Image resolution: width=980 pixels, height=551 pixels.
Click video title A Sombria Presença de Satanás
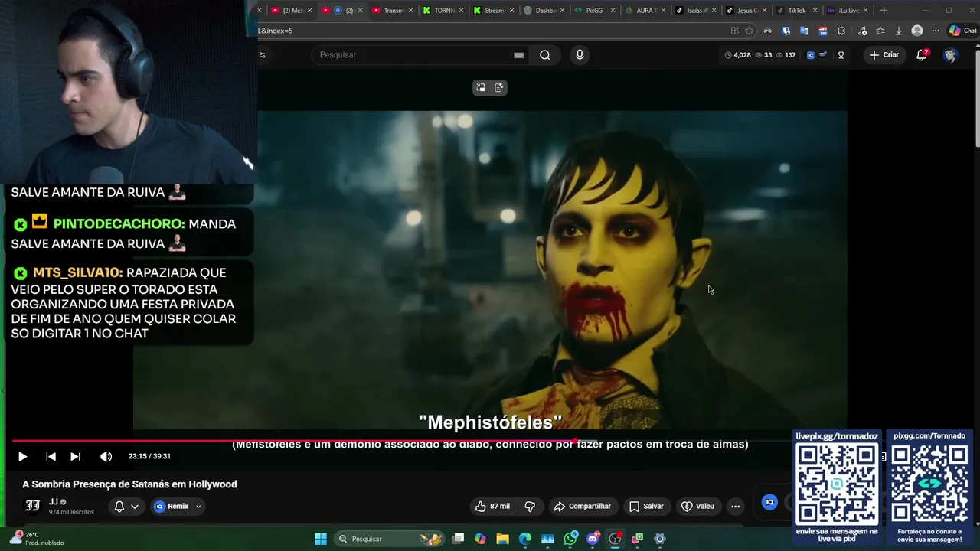(129, 484)
